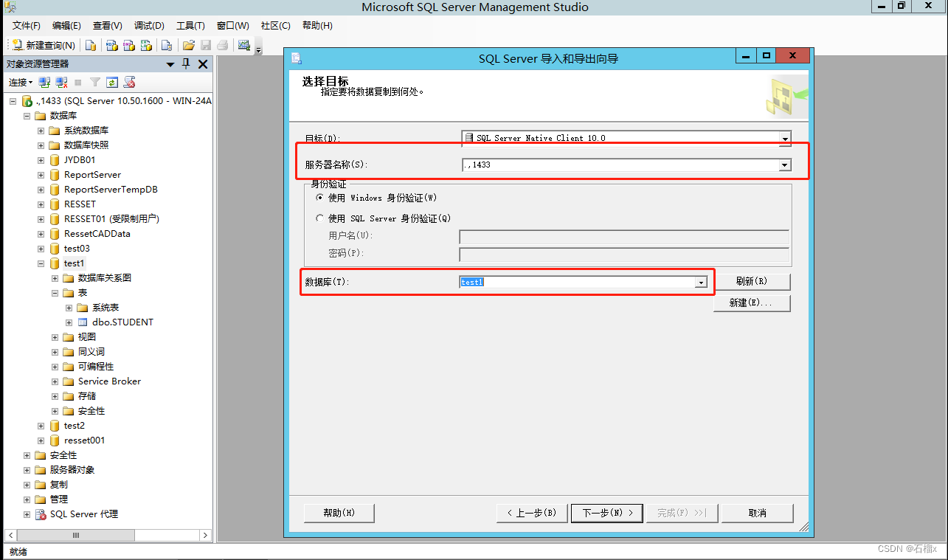Viewport: 948px width, 560px height.
Task: Select 使用 Windows 身份验证 radio button
Action: point(319,198)
